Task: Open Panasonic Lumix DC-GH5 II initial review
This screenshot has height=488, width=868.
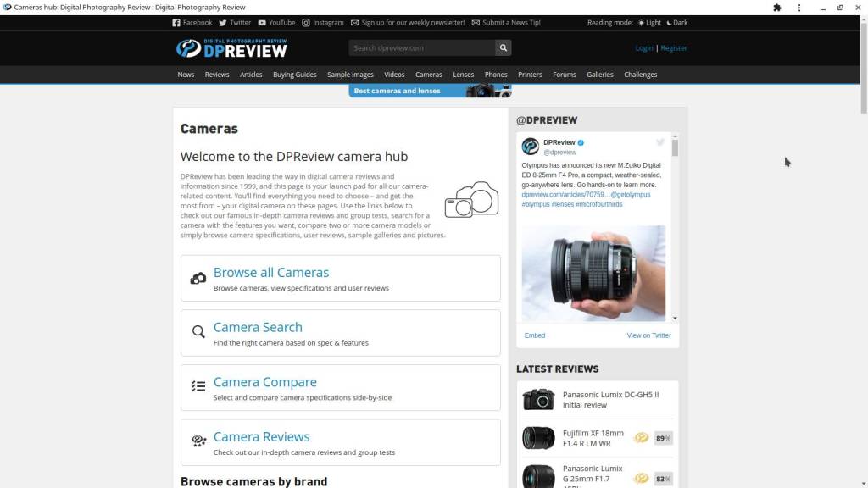Action: [x=610, y=400]
